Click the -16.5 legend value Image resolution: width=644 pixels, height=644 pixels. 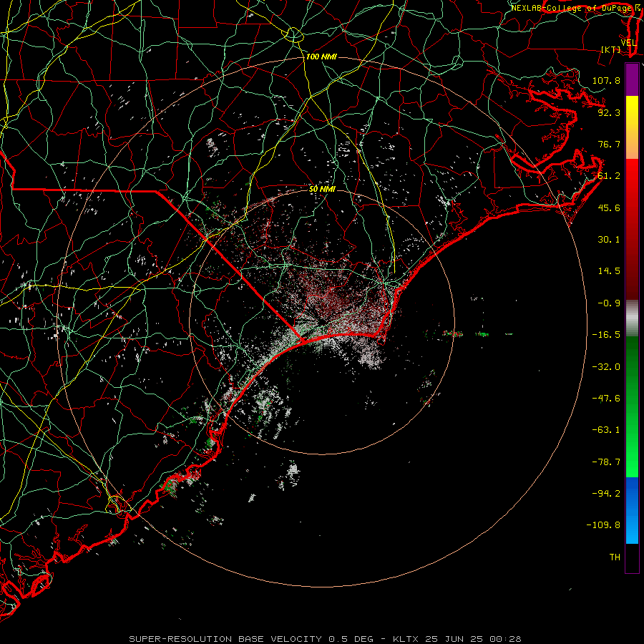[x=606, y=335]
